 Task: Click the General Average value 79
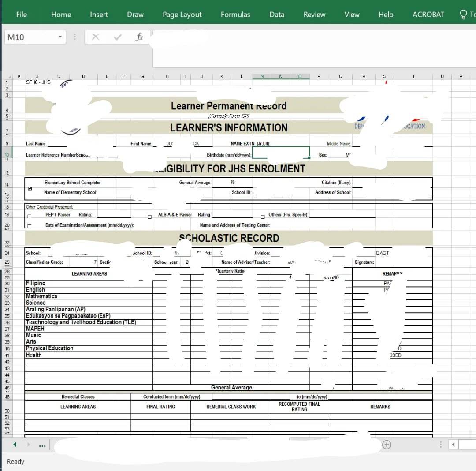coord(232,183)
